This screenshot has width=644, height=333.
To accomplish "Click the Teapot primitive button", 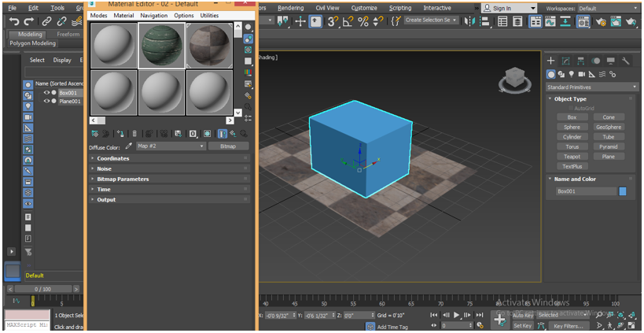I will pos(572,157).
